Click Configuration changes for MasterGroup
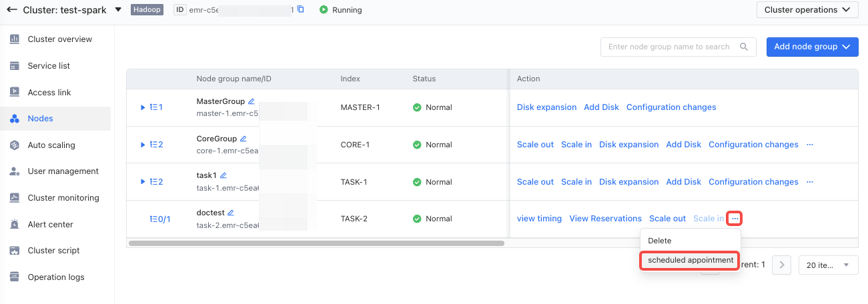The height and width of the screenshot is (304, 868). (x=671, y=107)
